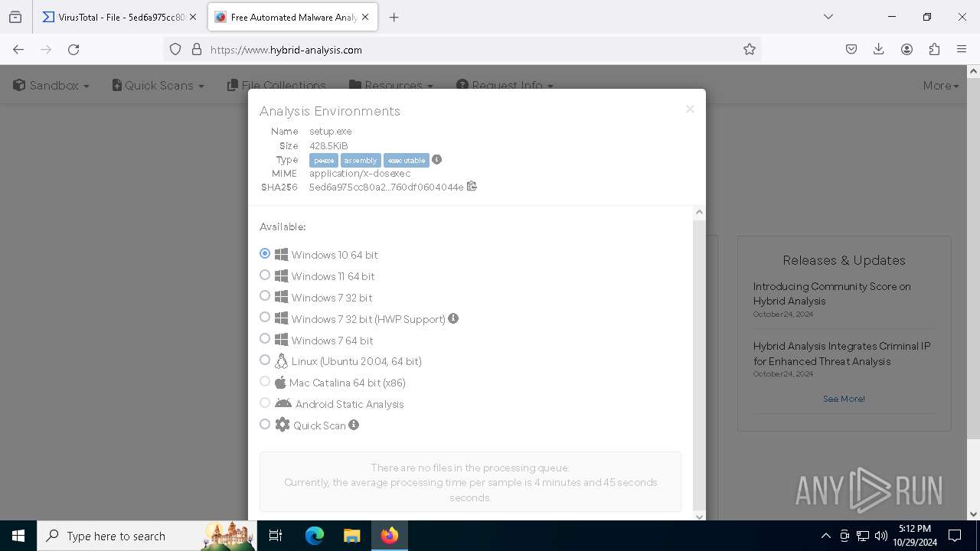The image size is (980, 551).
Task: Open the File Collections menu item
Action: click(x=277, y=85)
